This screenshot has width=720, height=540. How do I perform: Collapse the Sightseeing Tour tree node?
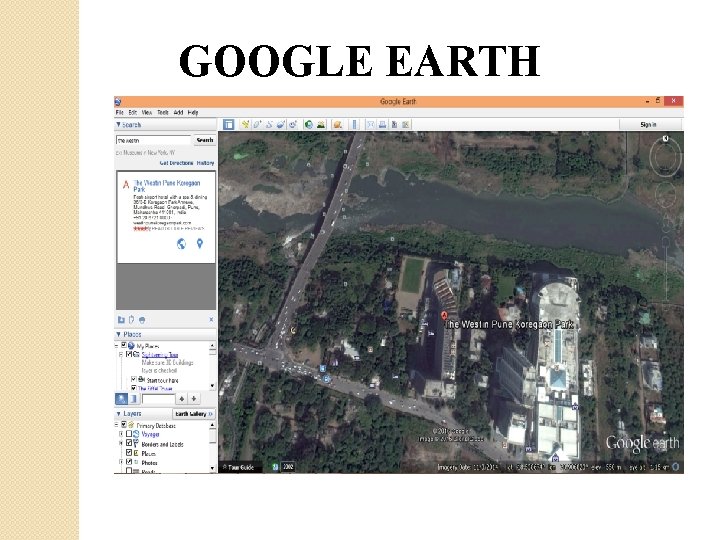(x=121, y=354)
